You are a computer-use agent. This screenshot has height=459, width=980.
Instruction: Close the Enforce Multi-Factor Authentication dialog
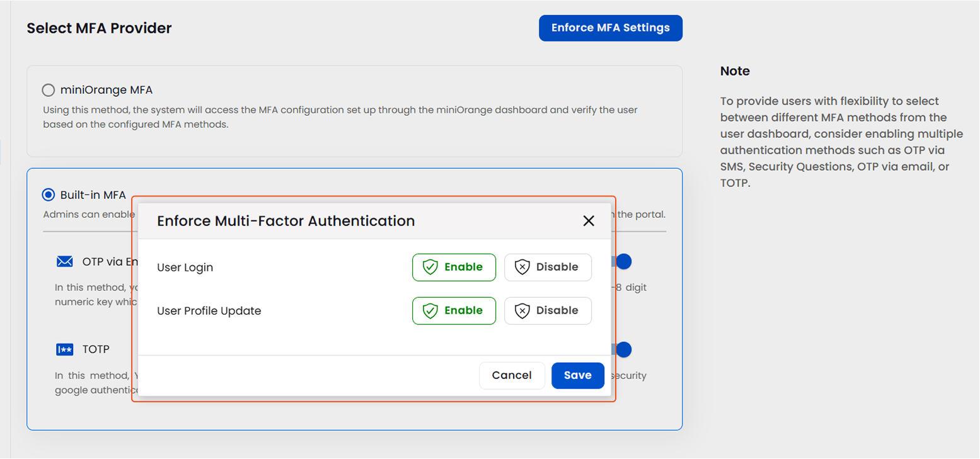point(588,221)
